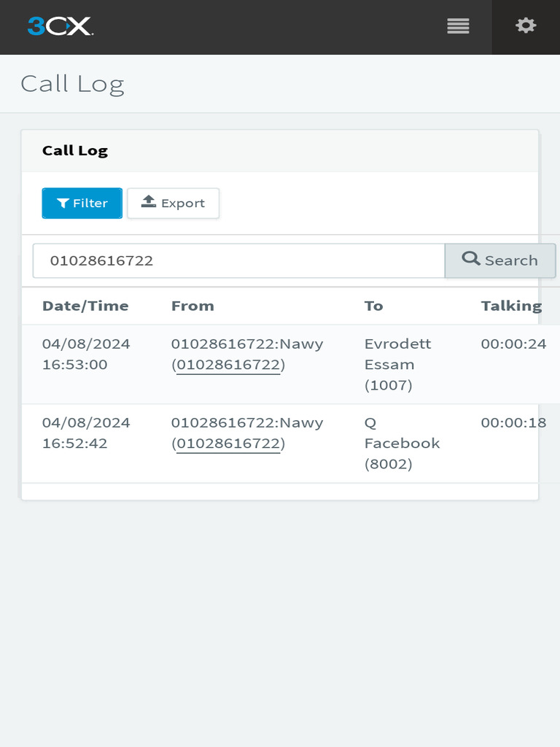Click the To column header
This screenshot has height=747, width=560.
pos(373,306)
